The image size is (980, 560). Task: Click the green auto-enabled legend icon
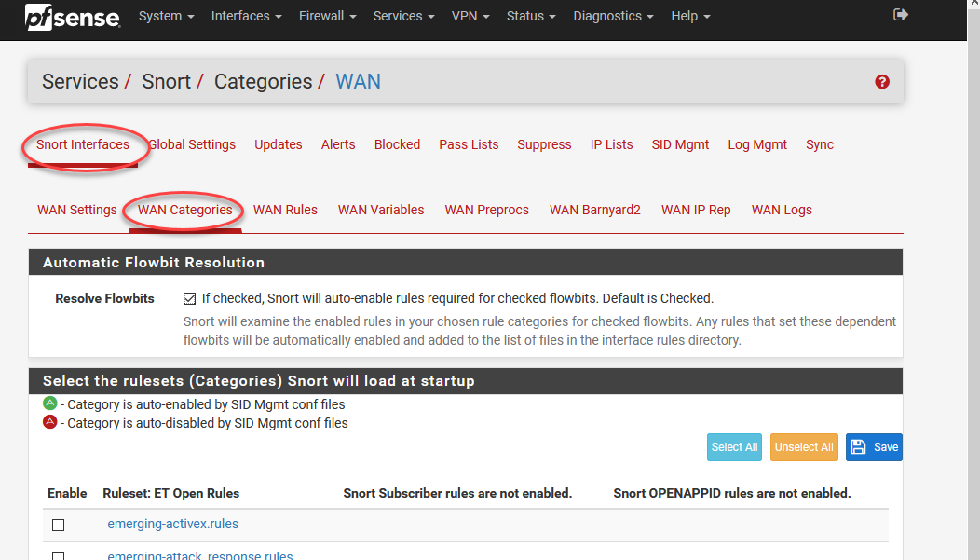[50, 403]
